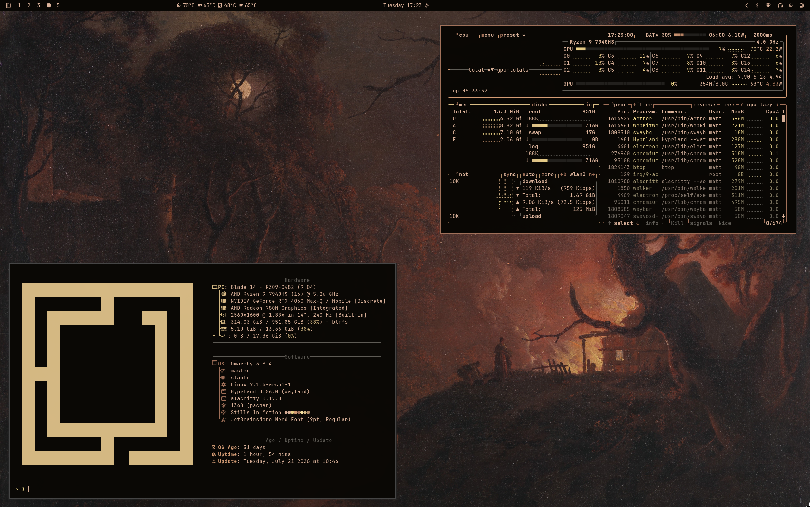The image size is (812, 508).
Task: Click the CPU chip icon in top bar
Action: 791,5
